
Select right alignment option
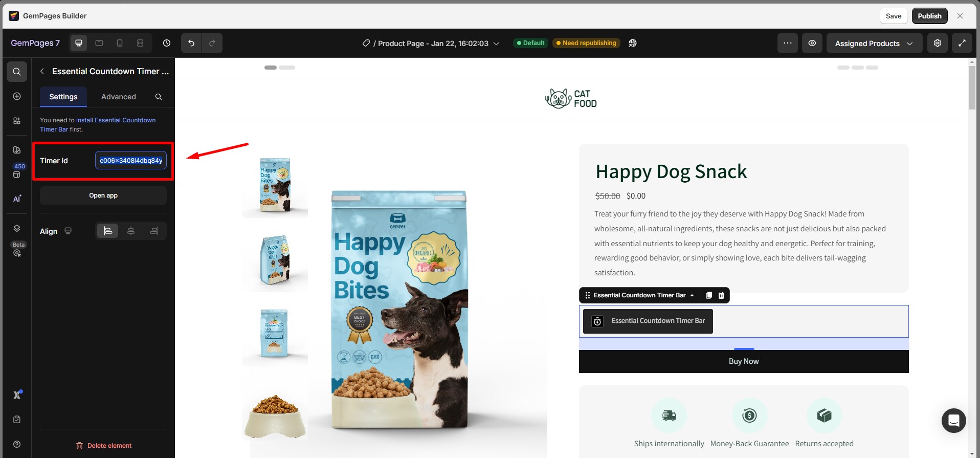[154, 231]
